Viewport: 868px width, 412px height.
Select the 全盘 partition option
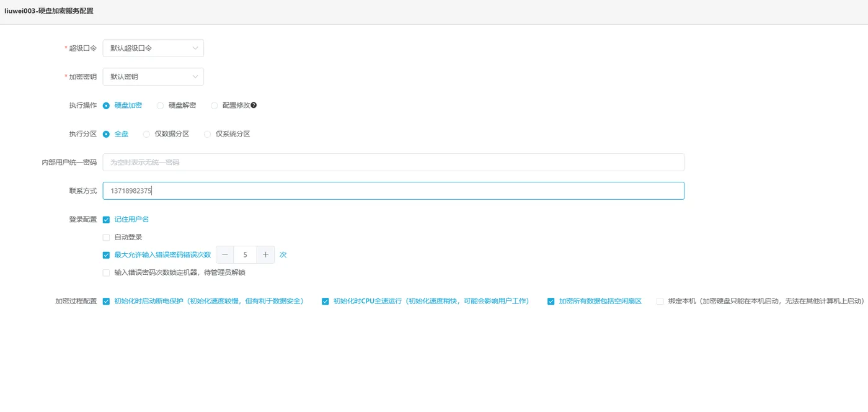click(106, 134)
